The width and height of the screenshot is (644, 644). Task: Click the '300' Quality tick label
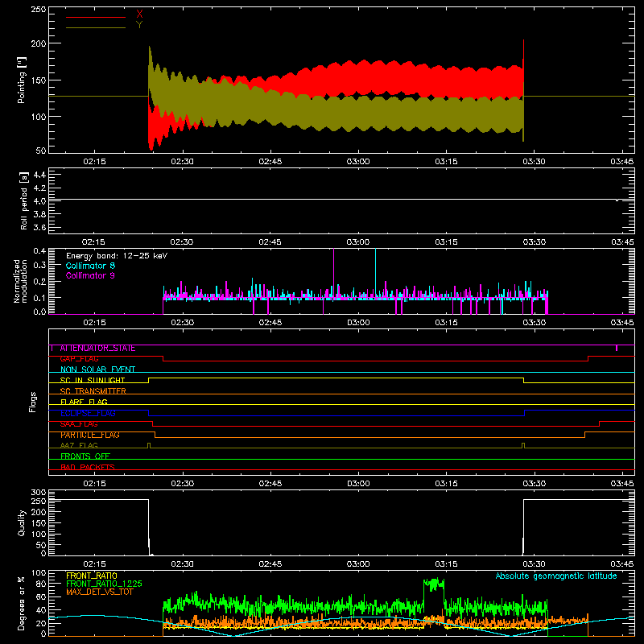[39, 493]
